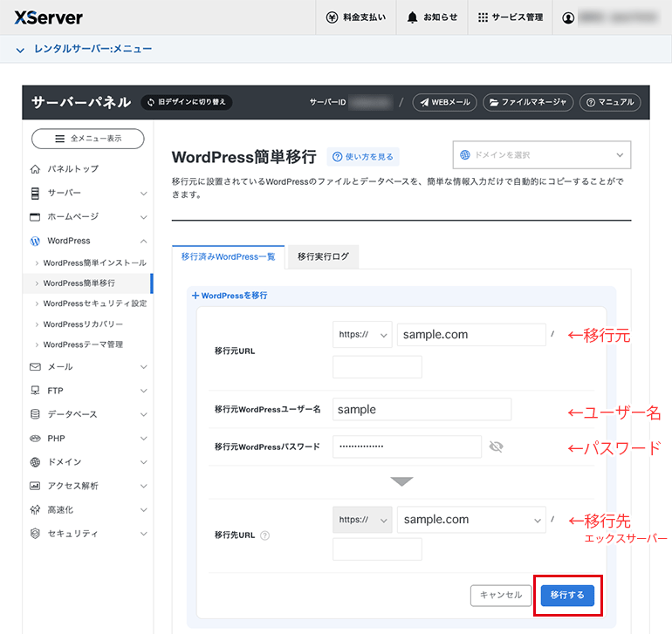672x634 pixels.
Task: Open サービス管理 grid menu
Action: pos(483,17)
